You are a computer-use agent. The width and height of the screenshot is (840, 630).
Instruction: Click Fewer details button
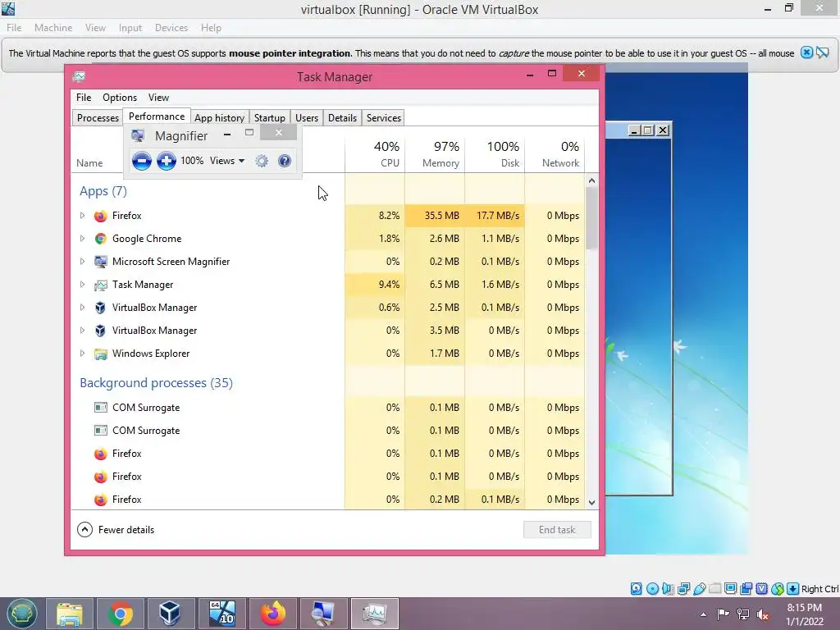click(x=116, y=530)
